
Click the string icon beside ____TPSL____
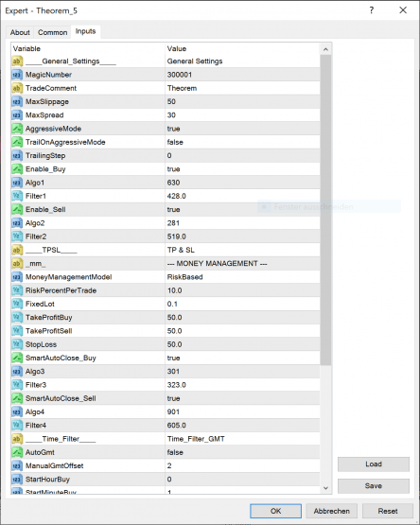tap(17, 250)
